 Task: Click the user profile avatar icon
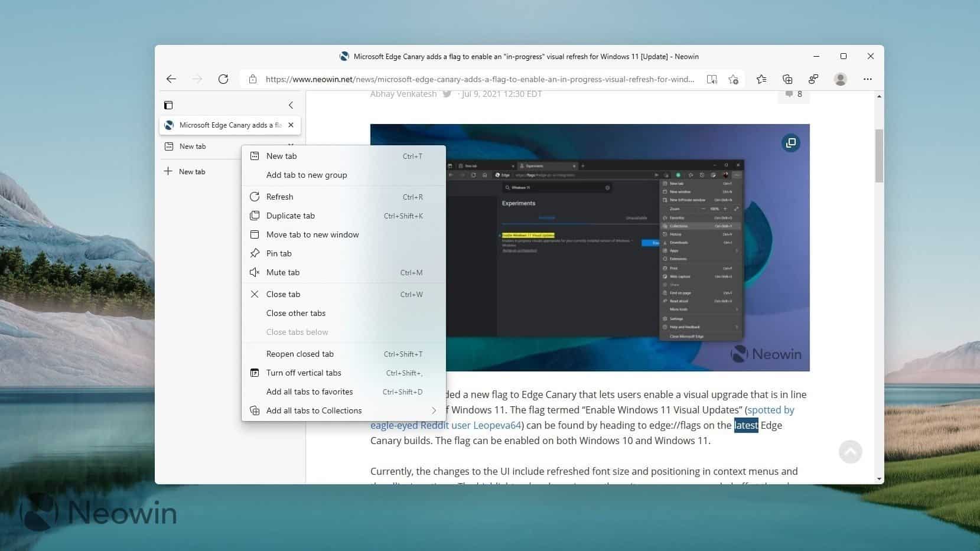coord(840,79)
